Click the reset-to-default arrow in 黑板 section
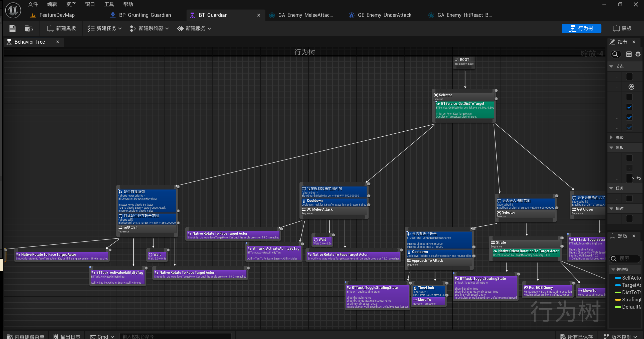Viewport: 644px width, 339px height. click(638, 178)
